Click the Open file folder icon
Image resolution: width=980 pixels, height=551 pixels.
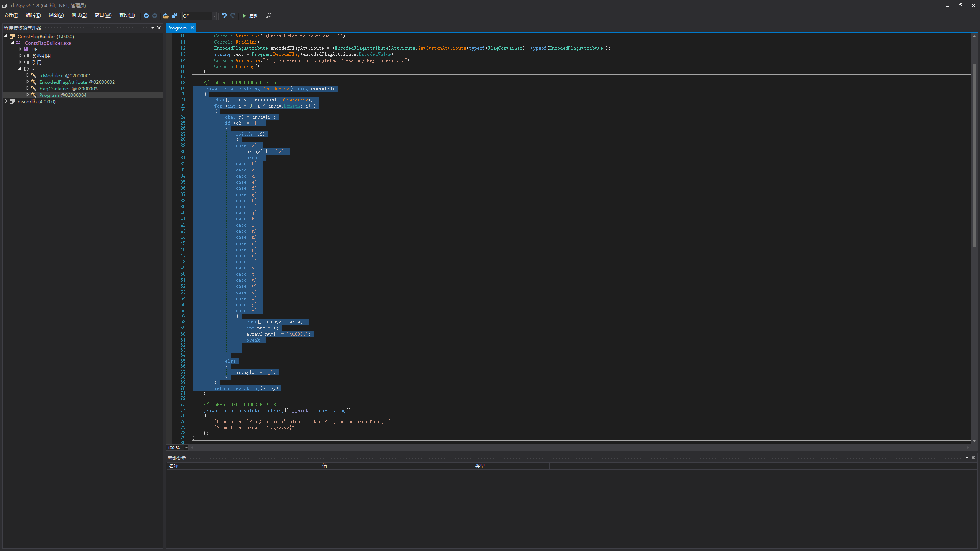tap(166, 16)
